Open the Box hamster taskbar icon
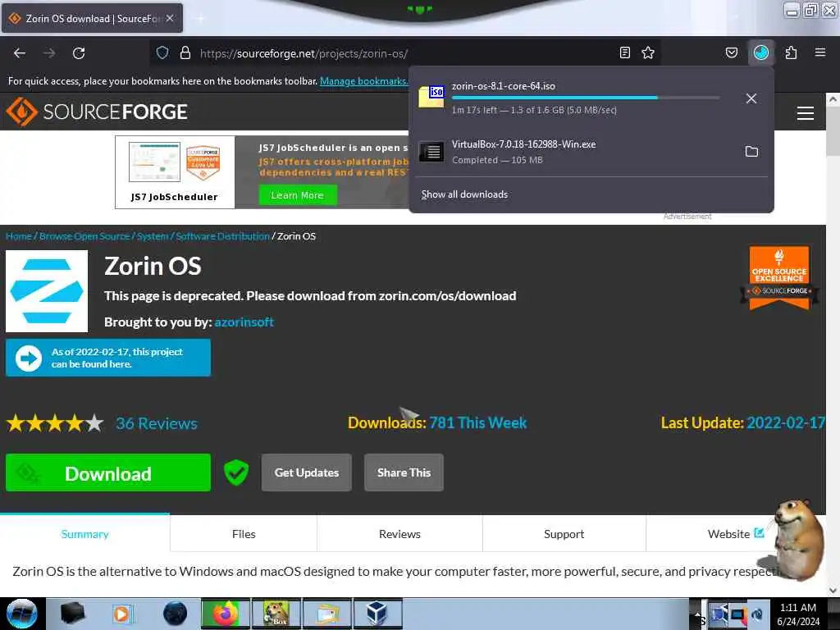 [276, 614]
